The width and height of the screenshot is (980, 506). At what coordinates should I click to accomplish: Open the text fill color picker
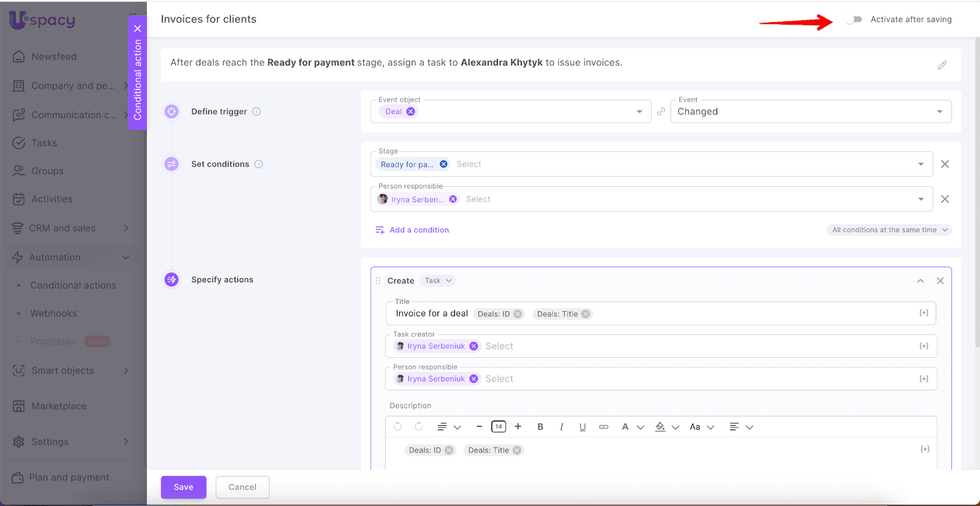pyautogui.click(x=660, y=427)
